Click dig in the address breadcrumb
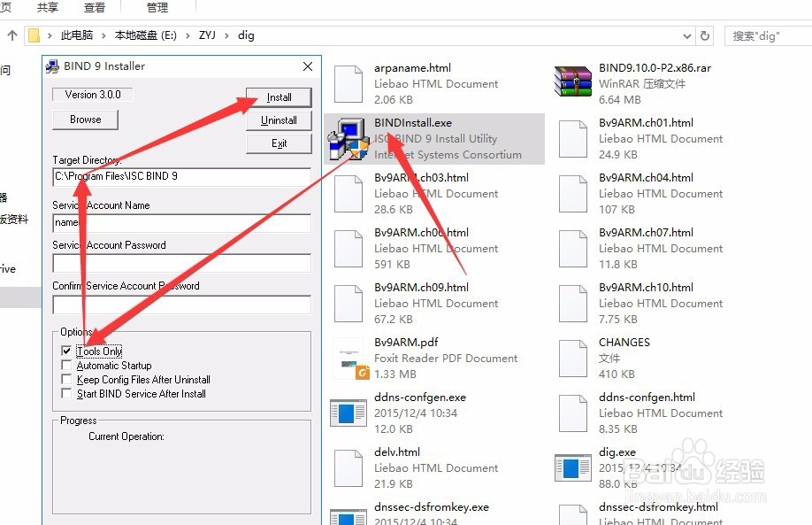Viewport: 812px width, 525px height. (246, 35)
